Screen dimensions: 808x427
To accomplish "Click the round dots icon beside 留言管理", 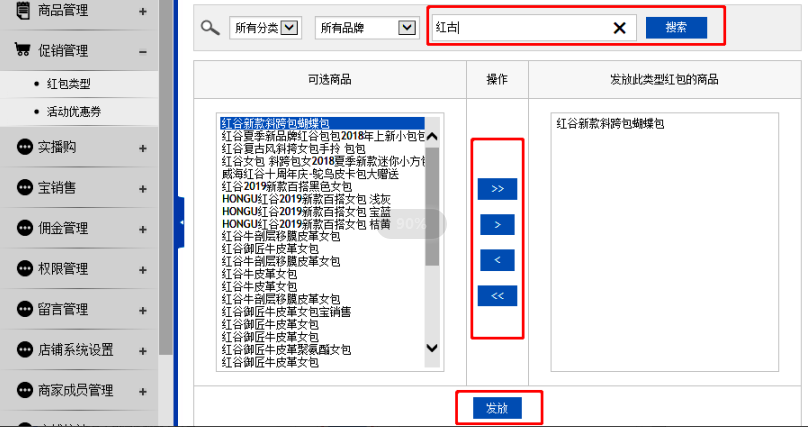I will pos(25,310).
